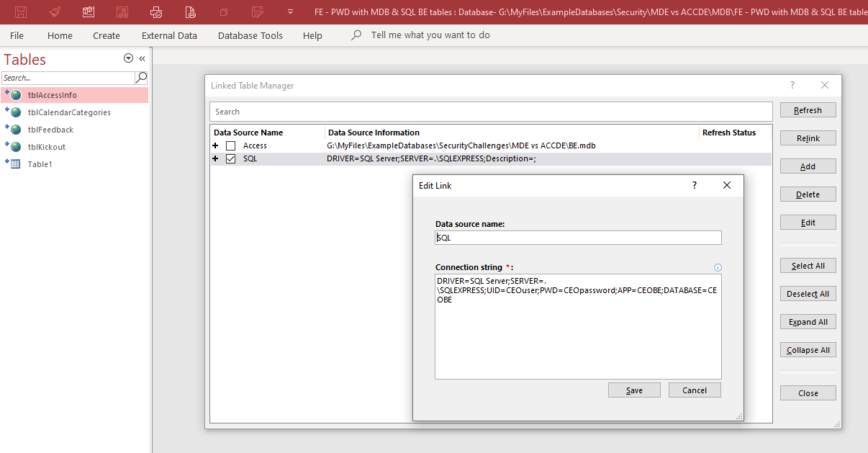868x453 pixels.
Task: Click the Collapse All button
Action: (x=808, y=350)
